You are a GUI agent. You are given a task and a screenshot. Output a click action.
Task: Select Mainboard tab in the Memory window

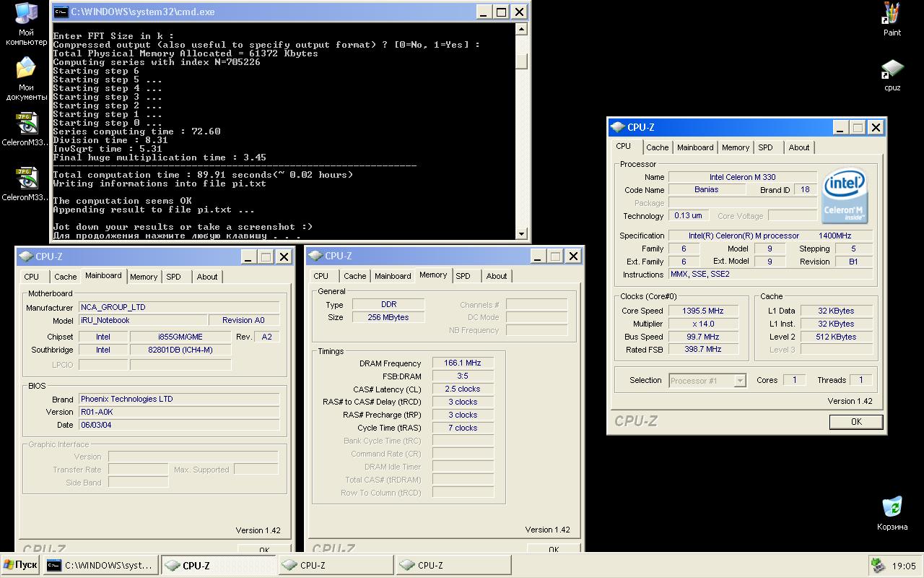click(x=393, y=276)
